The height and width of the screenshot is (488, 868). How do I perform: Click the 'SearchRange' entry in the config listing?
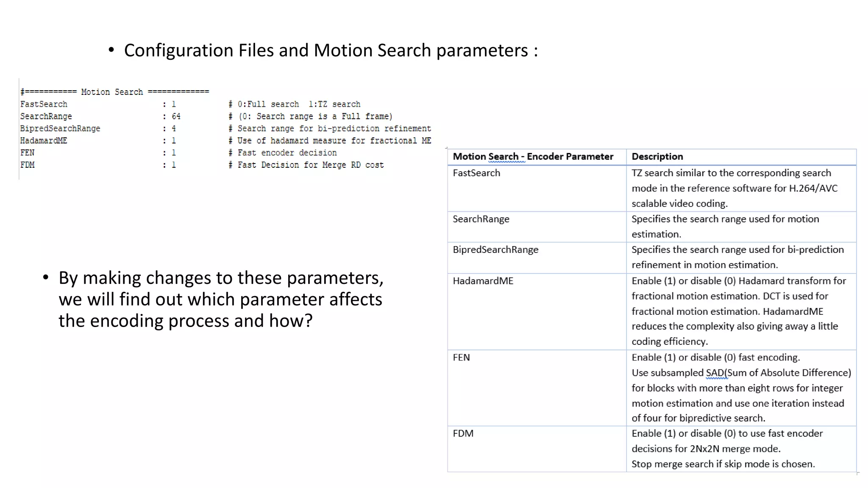(46, 116)
